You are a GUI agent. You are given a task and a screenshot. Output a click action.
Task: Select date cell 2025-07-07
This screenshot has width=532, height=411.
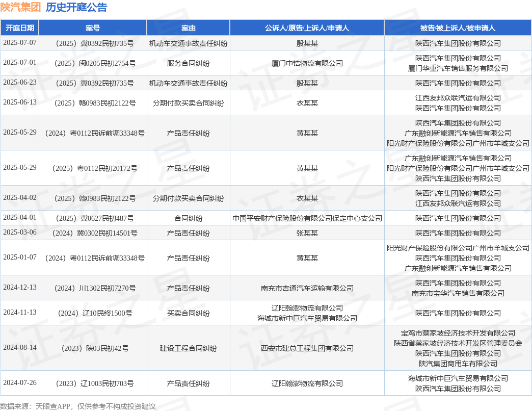pos(20,42)
